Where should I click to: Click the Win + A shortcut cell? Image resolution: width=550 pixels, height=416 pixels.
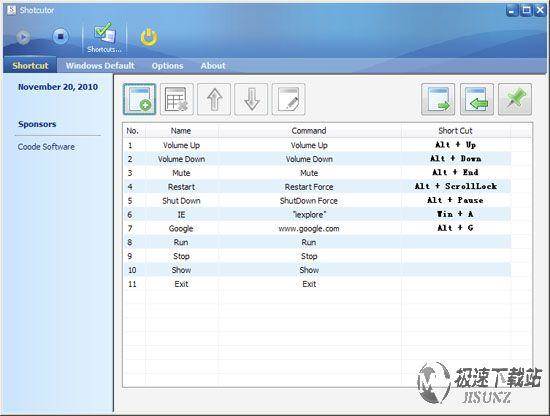tap(455, 214)
